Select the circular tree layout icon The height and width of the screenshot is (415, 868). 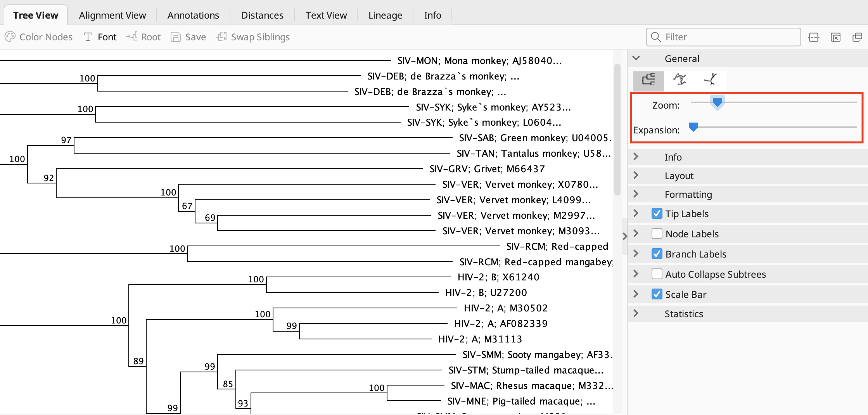pos(680,80)
